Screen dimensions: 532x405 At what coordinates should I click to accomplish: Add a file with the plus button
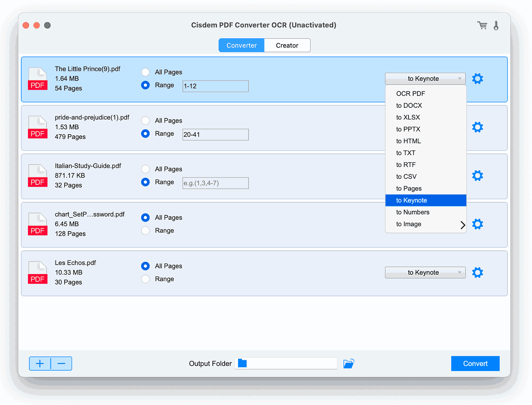(x=40, y=364)
